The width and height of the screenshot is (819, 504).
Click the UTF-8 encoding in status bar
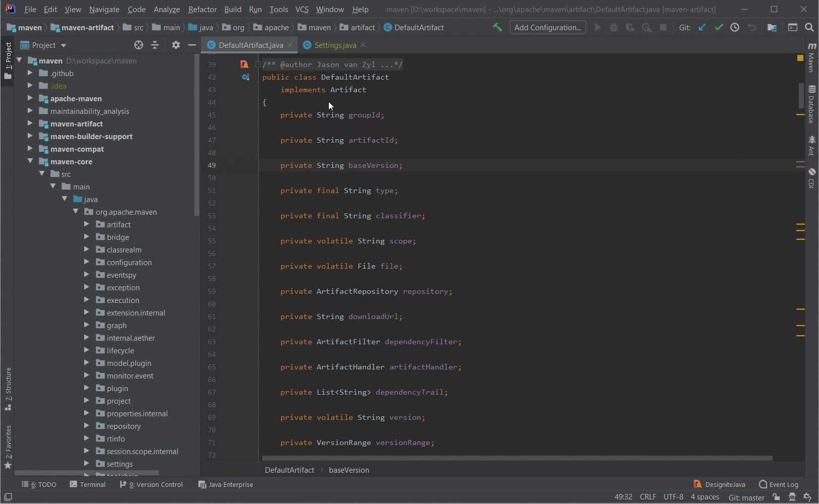tap(673, 497)
